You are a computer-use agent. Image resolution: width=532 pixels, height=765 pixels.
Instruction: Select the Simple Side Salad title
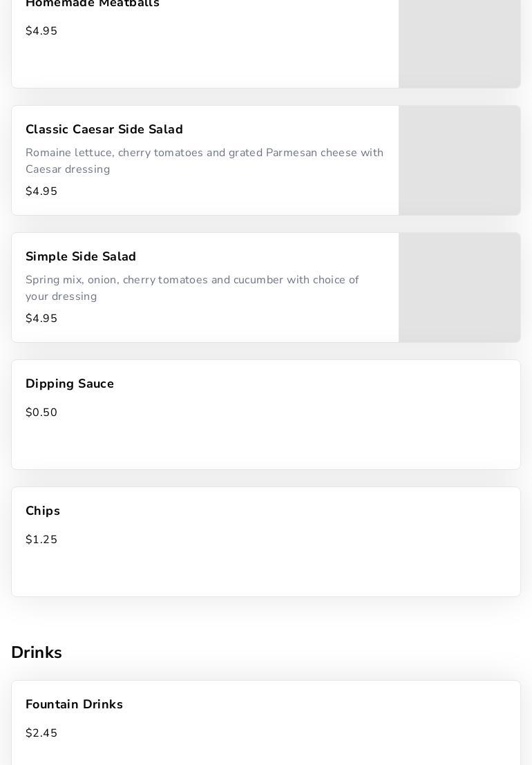click(x=81, y=256)
